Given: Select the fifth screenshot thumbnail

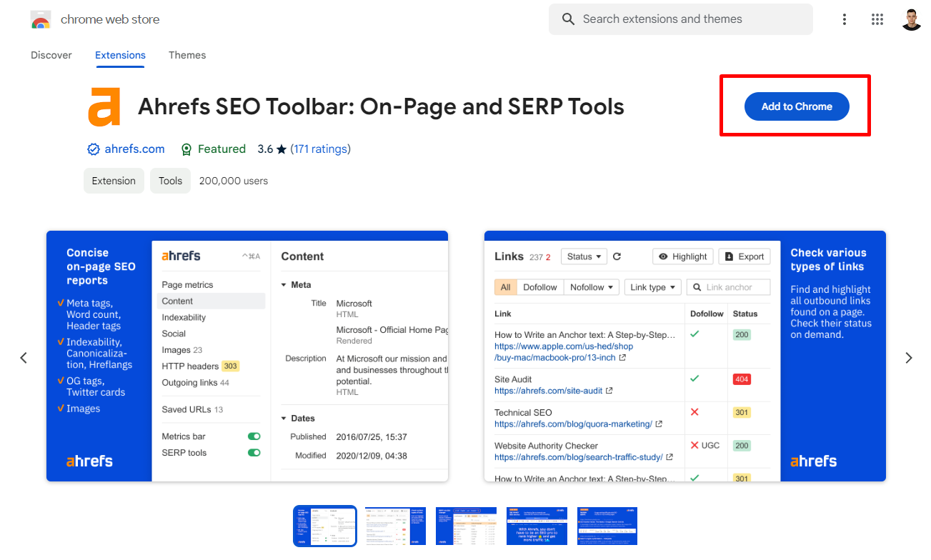Looking at the screenshot, I should pyautogui.click(x=607, y=526).
